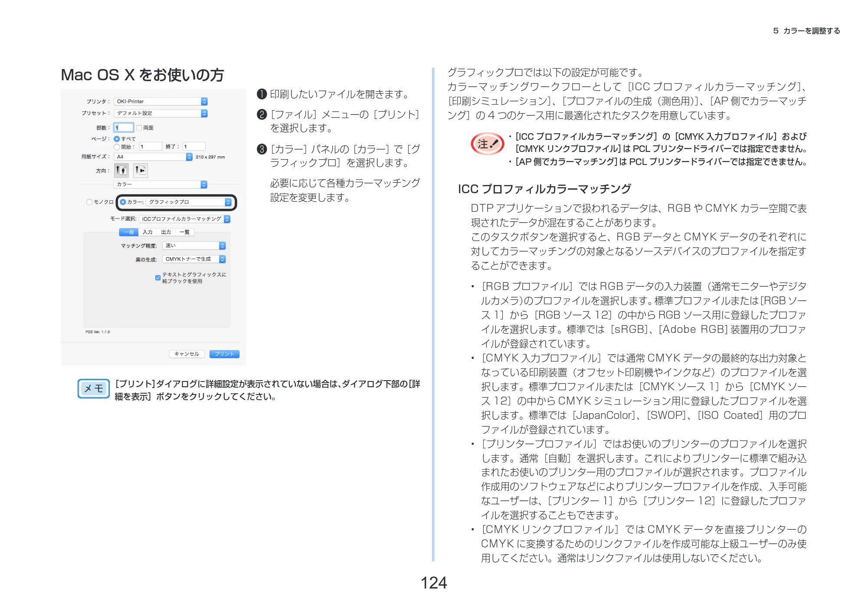Click the ICC プロファイルカラーマッチング heading
Viewport: 868px width, 615px height.
(x=544, y=189)
